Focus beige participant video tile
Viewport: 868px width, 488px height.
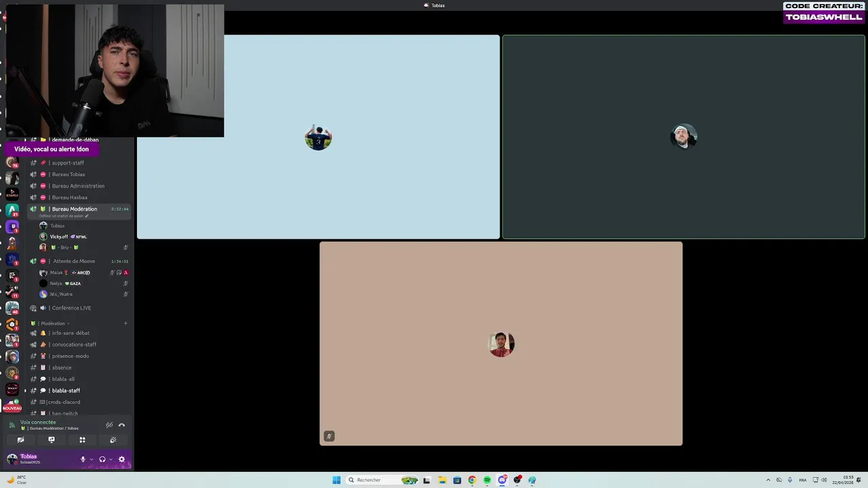pyautogui.click(x=501, y=344)
